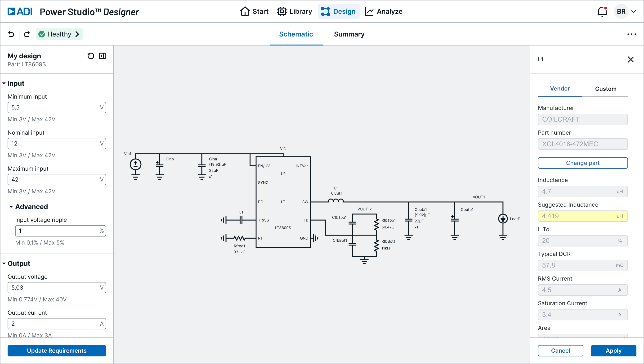
Task: Open the more options ellipsis menu
Action: point(632,34)
